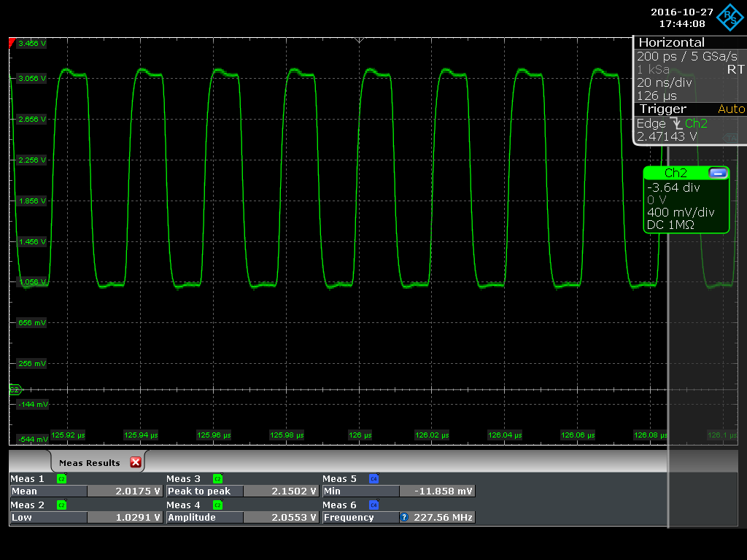747x560 pixels.
Task: Click the Min value -11.858 mV
Action: (x=438, y=491)
